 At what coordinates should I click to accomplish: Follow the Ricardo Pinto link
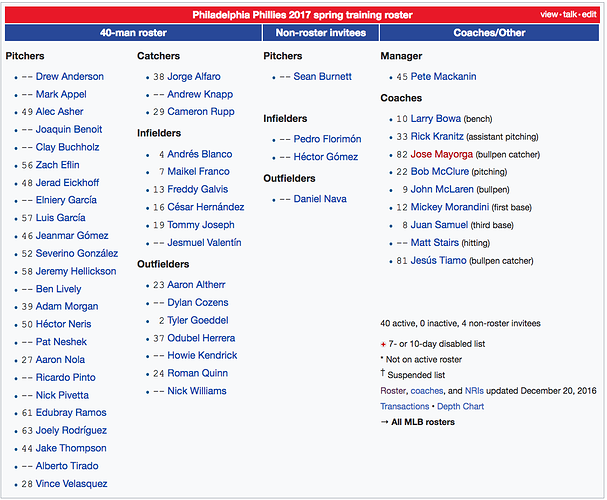(65, 378)
